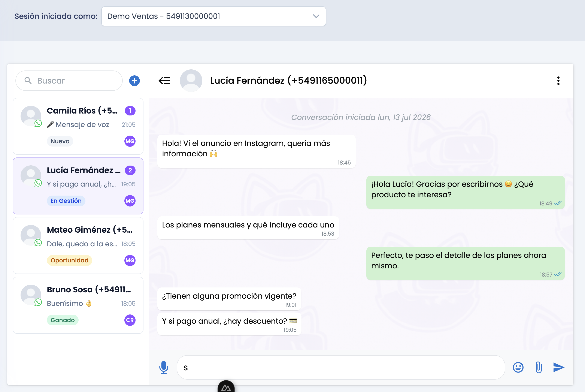This screenshot has height=392, width=585.
Task: Attach a file with the paperclip icon
Action: coord(539,367)
